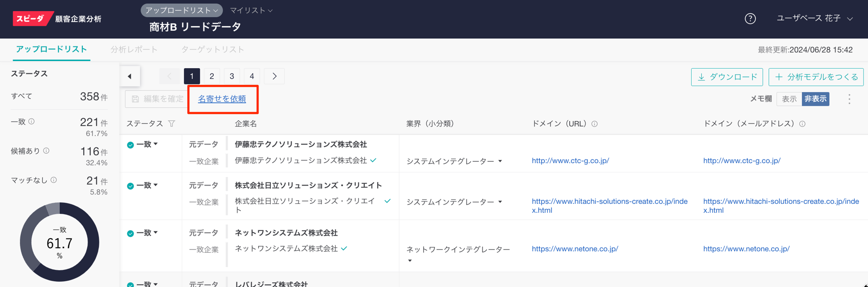The image size is (868, 287).
Task: Click info icon next to 候補あり
Action: tap(46, 151)
